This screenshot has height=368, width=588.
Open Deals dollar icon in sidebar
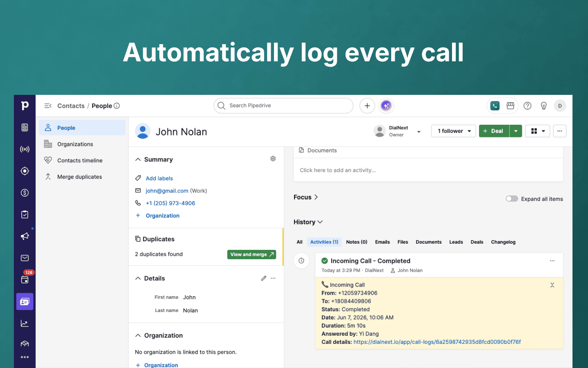[x=25, y=193]
